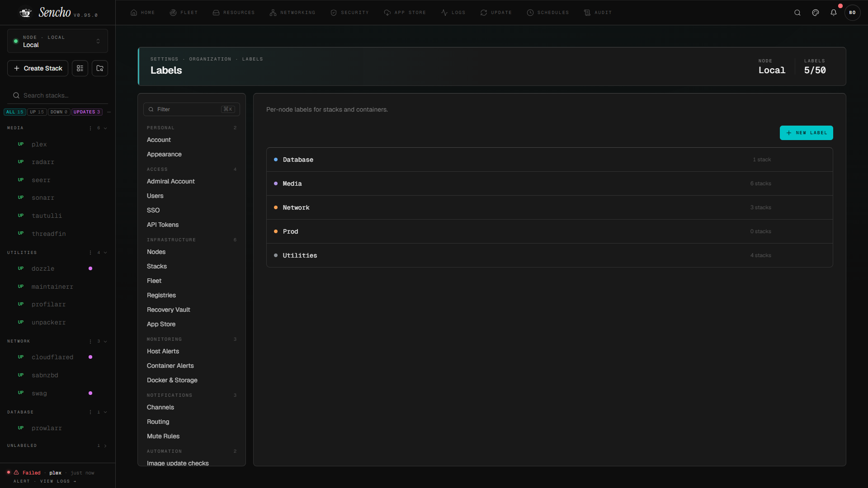
Task: Click the update indicator dot beside dozzle
Action: [90, 268]
